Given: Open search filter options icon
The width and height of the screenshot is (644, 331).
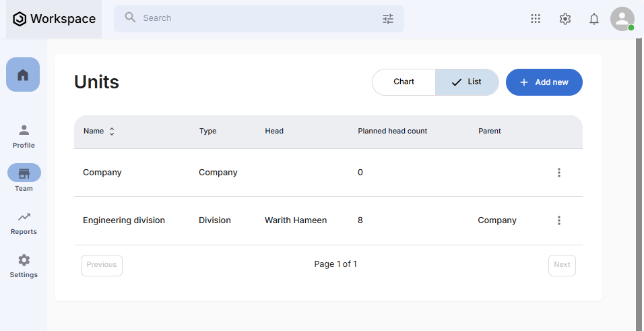Looking at the screenshot, I should coord(388,19).
